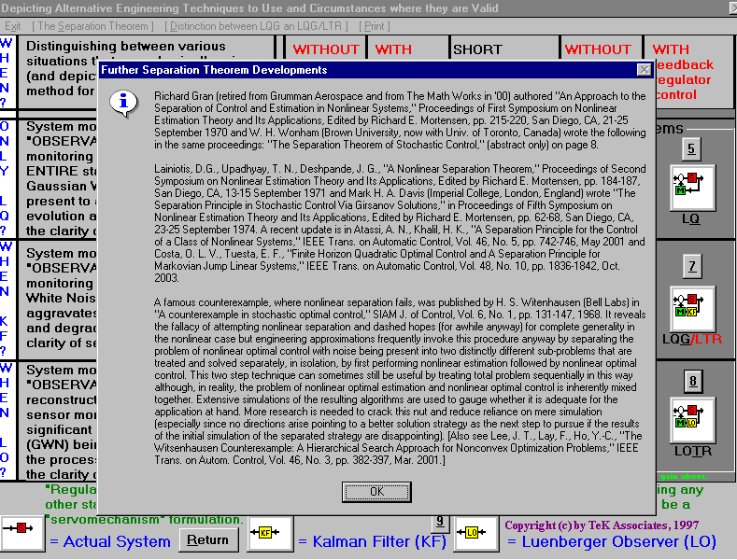Screen dimensions: 737x560
Task: Open The Separation Theorem menu item
Action: (x=92, y=26)
